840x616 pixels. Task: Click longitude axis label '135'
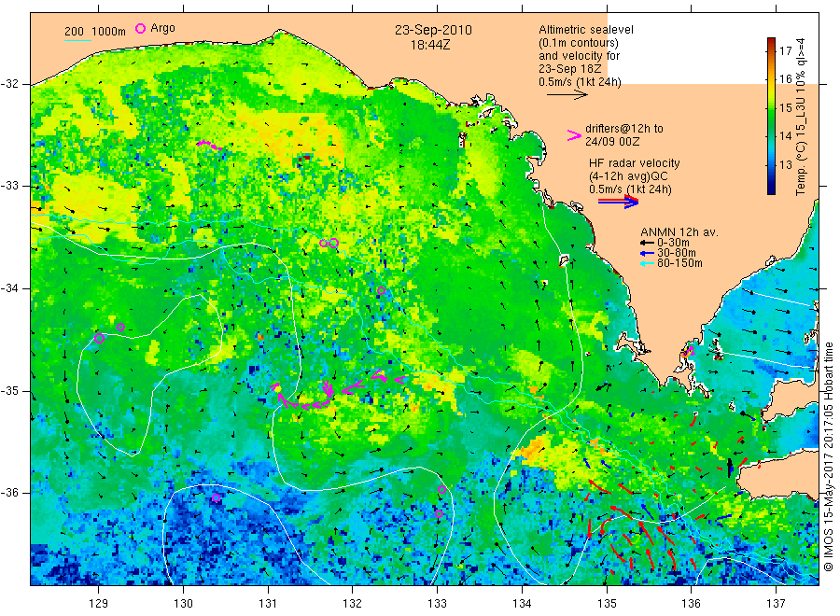pos(607,604)
